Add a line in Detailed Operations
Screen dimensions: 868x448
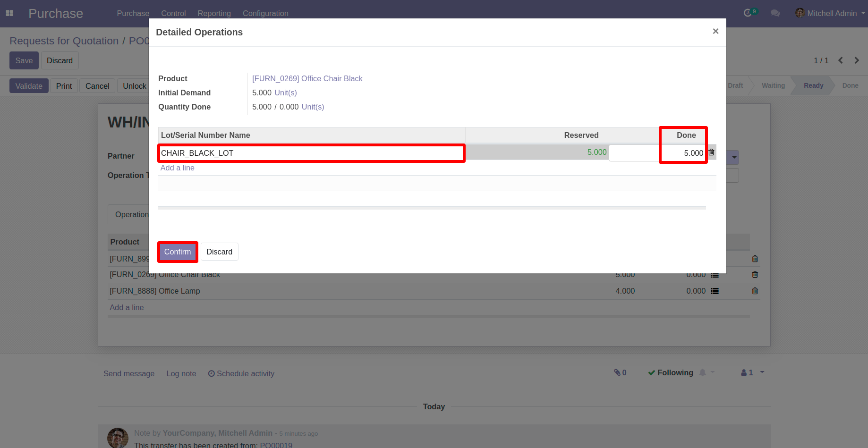pyautogui.click(x=177, y=168)
